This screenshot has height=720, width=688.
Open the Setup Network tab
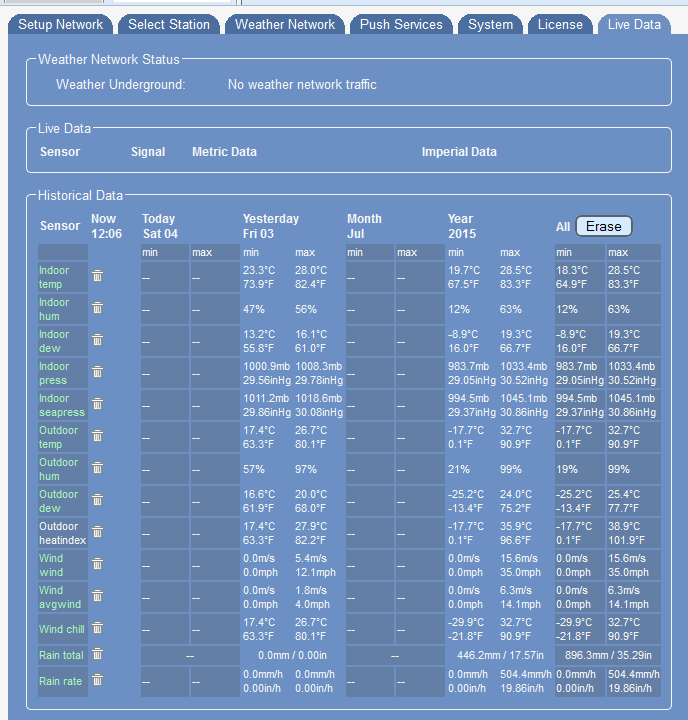[61, 24]
